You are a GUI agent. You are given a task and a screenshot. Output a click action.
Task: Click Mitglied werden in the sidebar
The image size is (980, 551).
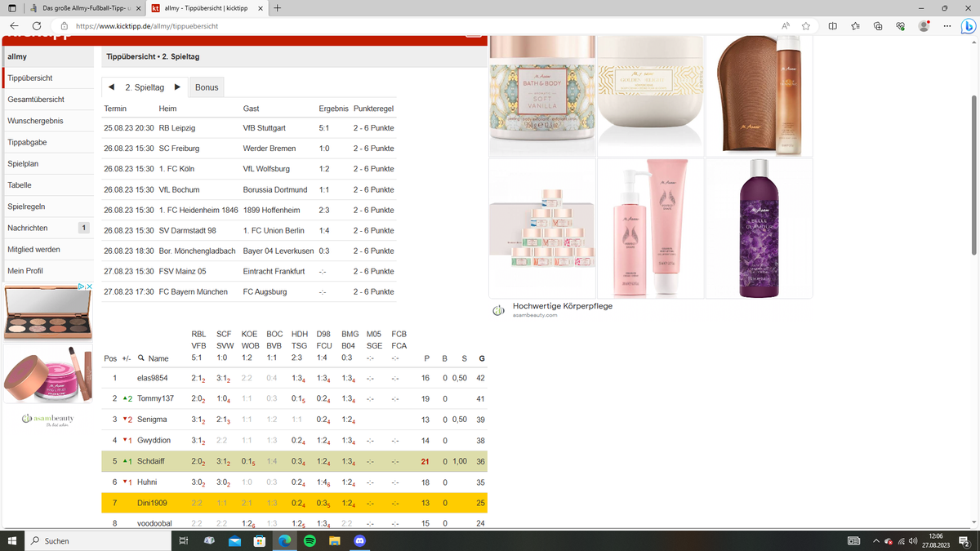tap(47, 249)
